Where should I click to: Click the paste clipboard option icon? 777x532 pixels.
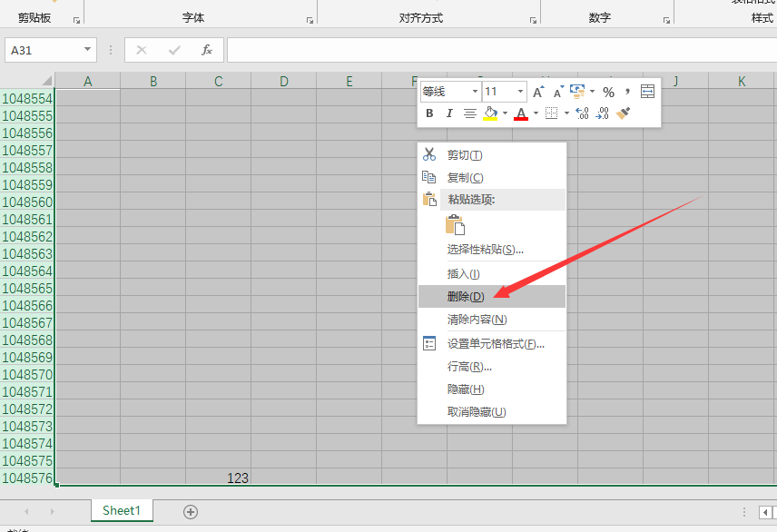click(455, 224)
